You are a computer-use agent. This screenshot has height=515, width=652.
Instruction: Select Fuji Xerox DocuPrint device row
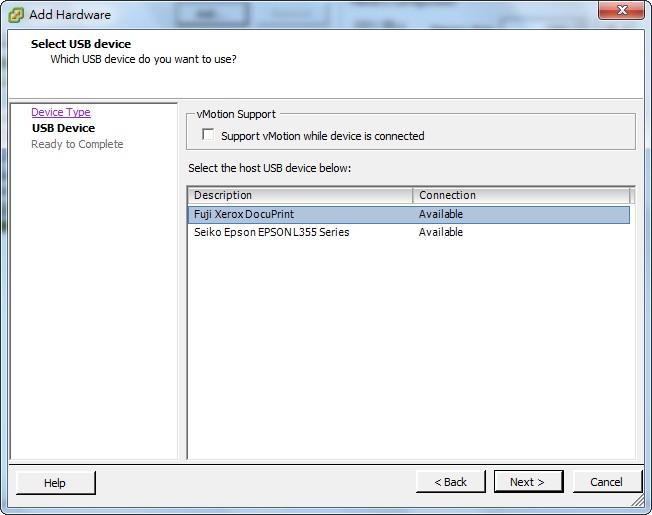[x=409, y=214]
